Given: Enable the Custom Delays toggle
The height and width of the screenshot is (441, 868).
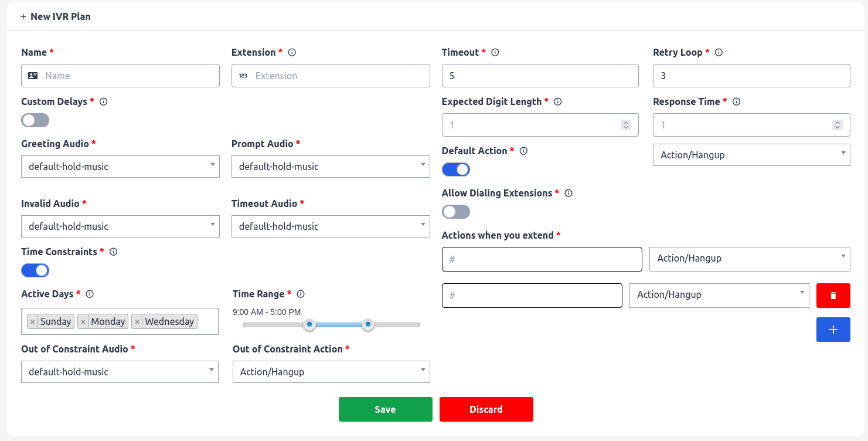Looking at the screenshot, I should click(x=35, y=120).
